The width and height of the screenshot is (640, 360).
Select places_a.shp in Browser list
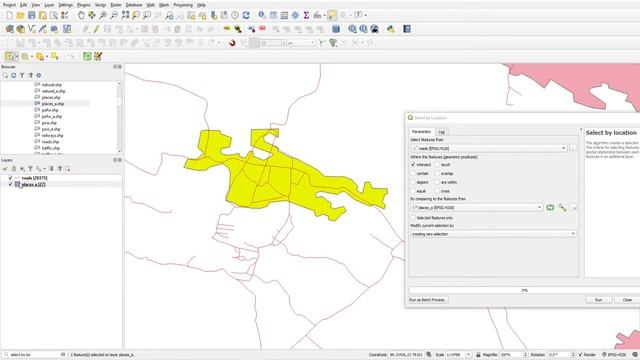click(53, 104)
